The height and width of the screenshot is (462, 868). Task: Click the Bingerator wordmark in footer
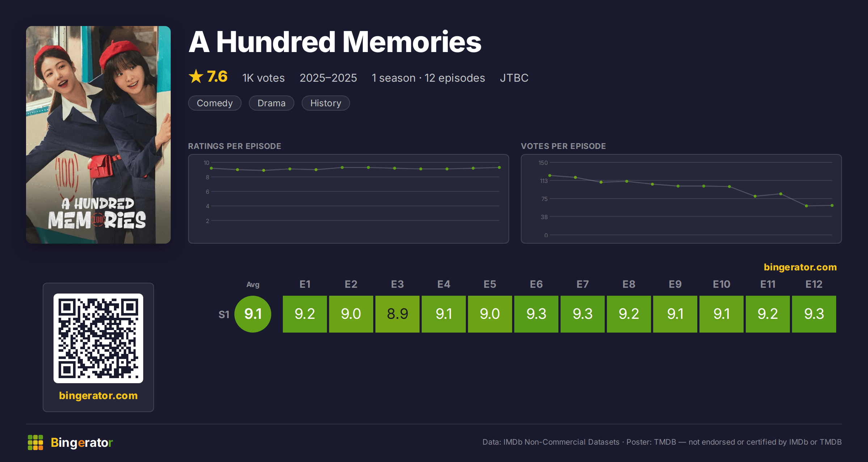click(82, 442)
